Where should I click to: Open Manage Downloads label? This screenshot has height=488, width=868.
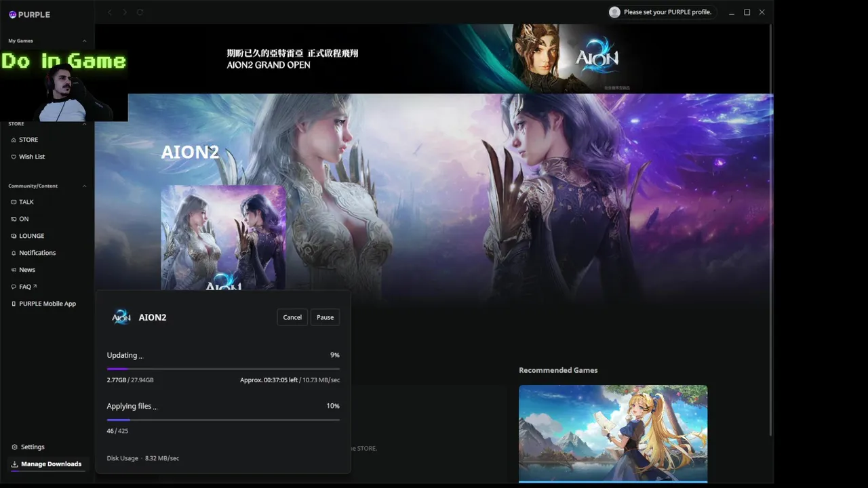(51, 464)
